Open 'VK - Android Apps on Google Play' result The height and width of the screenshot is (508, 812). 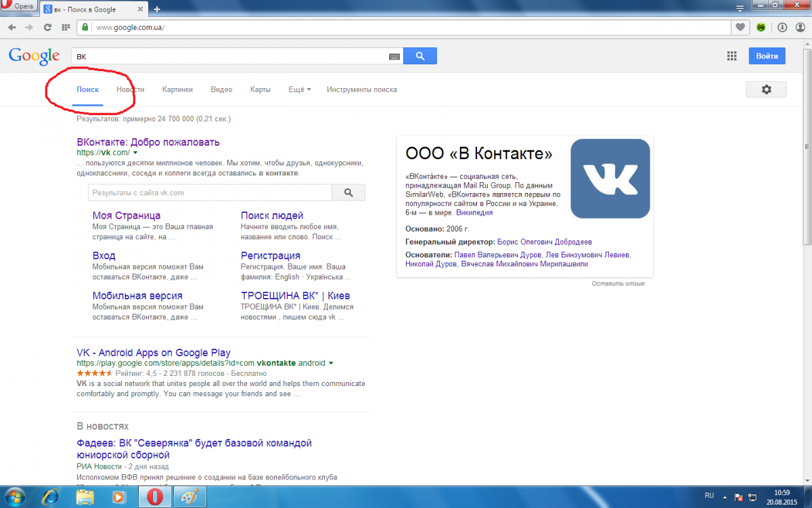(154, 353)
